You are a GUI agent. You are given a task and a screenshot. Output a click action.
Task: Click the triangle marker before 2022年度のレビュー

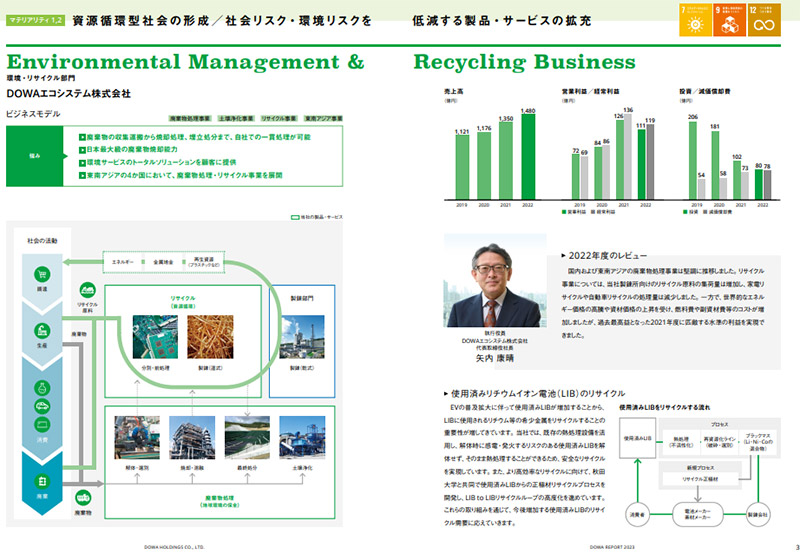click(563, 256)
